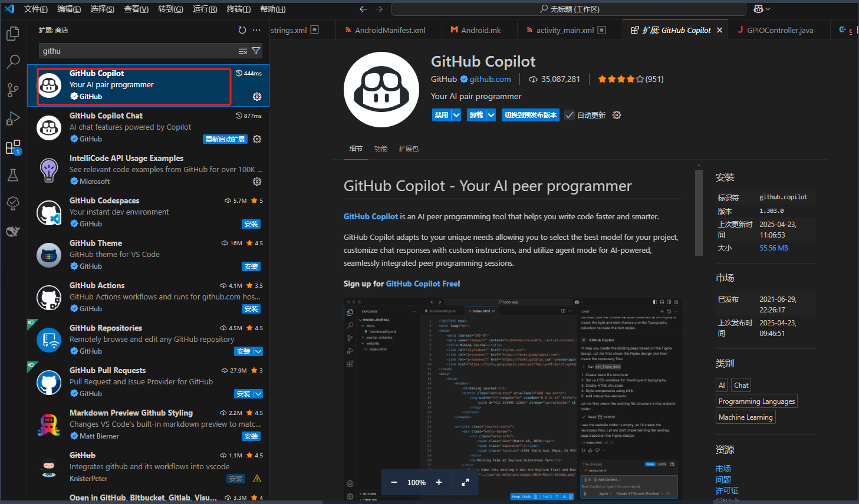The width and height of the screenshot is (859, 504).
Task: Install the GitHub Codespaces extension
Action: coord(251,224)
